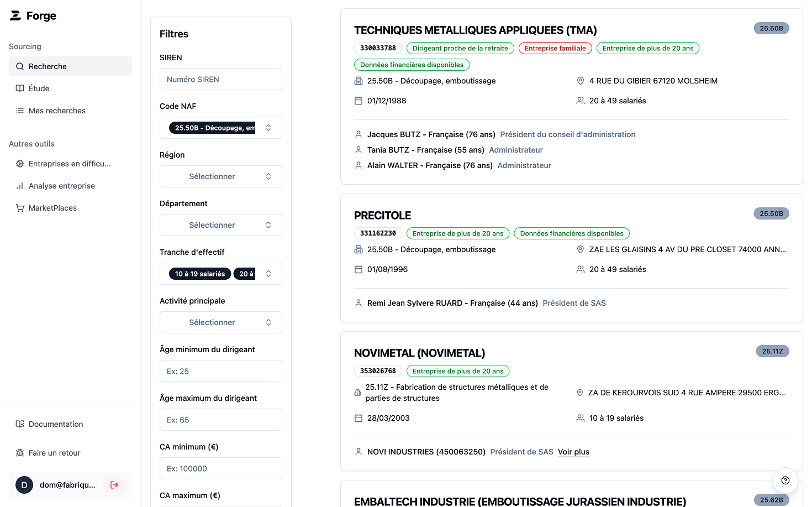This screenshot has height=507, width=812.
Task: Open the help question mark button
Action: click(785, 480)
